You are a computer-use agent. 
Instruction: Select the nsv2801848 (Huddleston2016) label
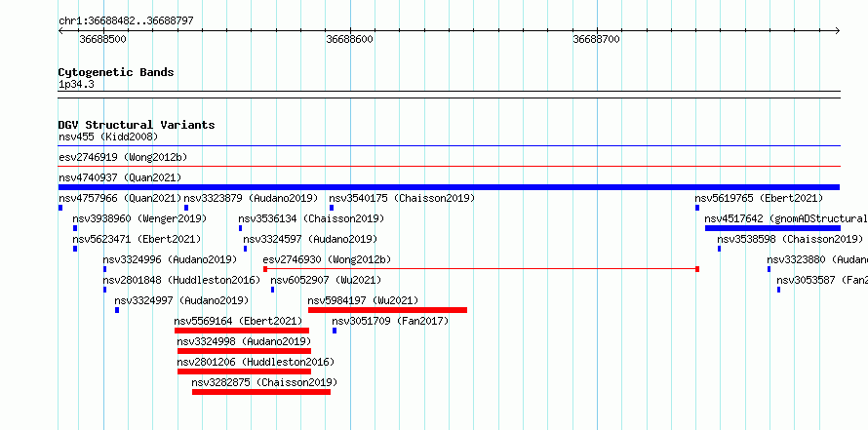point(181,280)
